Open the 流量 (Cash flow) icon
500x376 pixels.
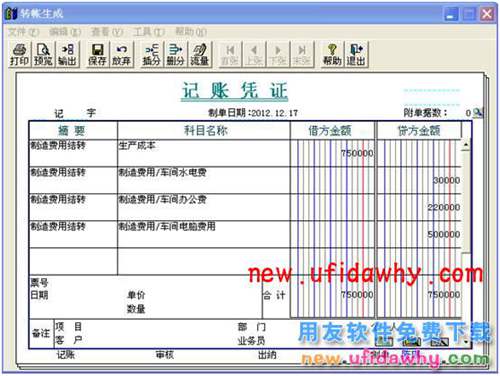coord(200,54)
